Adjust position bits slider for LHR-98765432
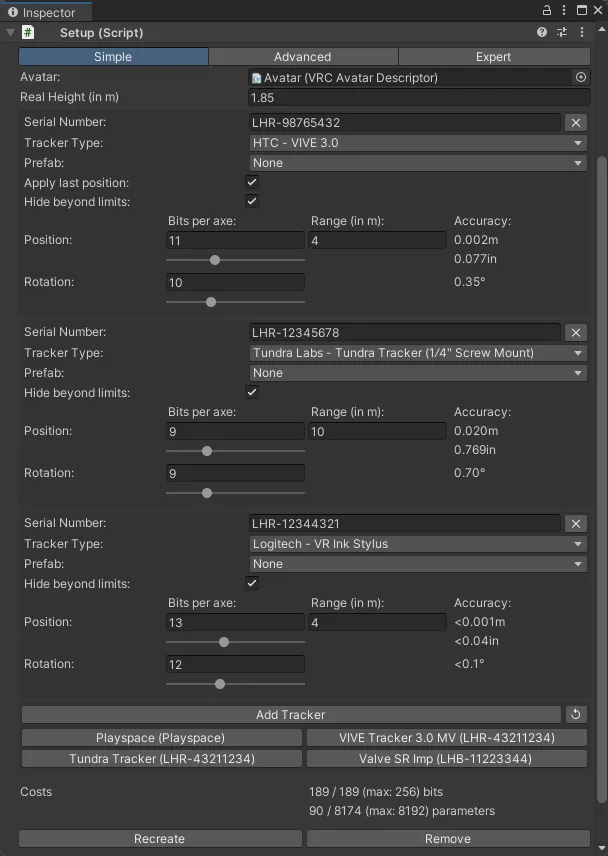Image resolution: width=608 pixels, height=856 pixels. [x=235, y=260]
